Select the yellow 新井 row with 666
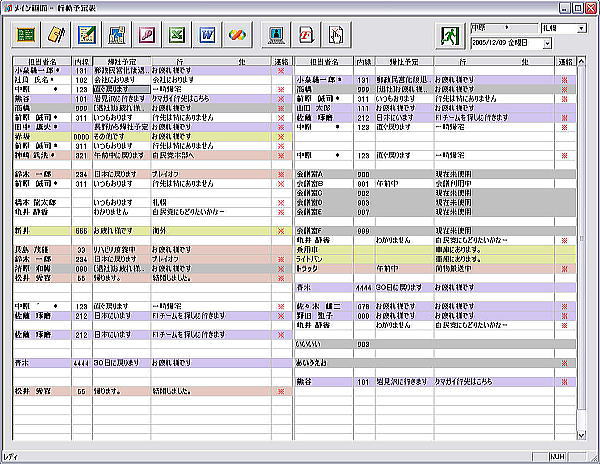The width and height of the screenshot is (600, 464). tap(152, 231)
